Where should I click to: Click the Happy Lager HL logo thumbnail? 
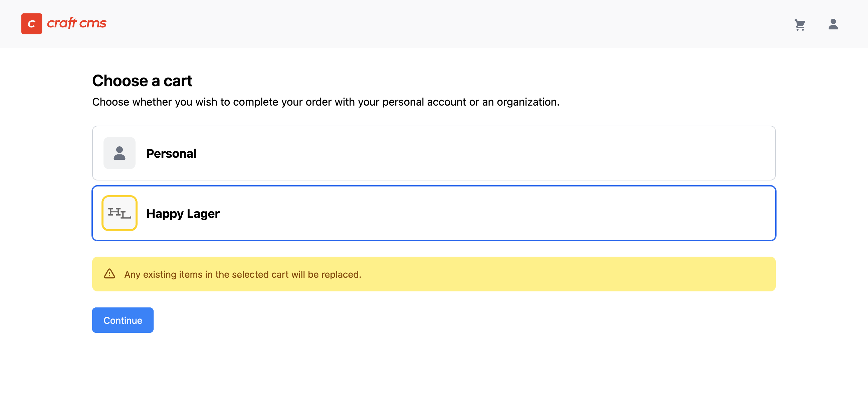click(x=119, y=213)
